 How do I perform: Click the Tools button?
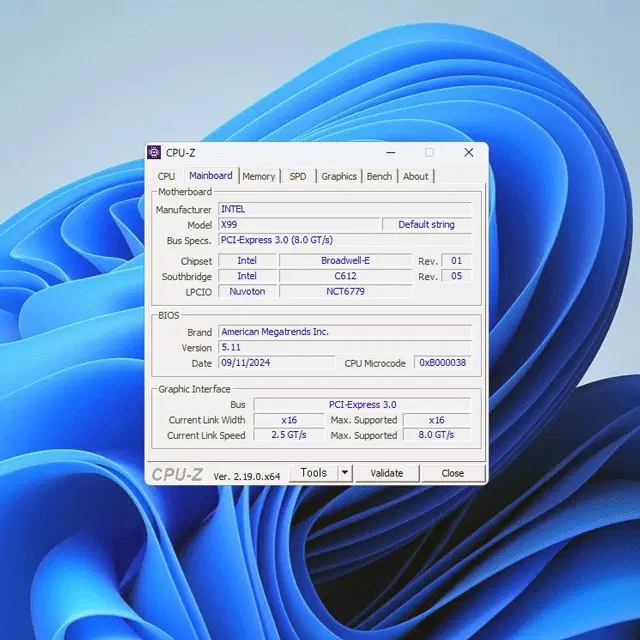click(x=313, y=473)
